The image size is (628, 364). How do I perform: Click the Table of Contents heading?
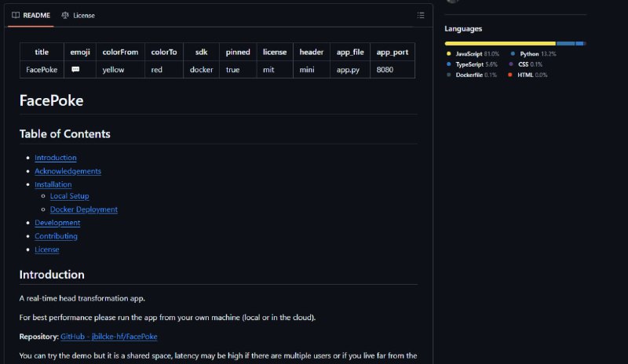64,133
